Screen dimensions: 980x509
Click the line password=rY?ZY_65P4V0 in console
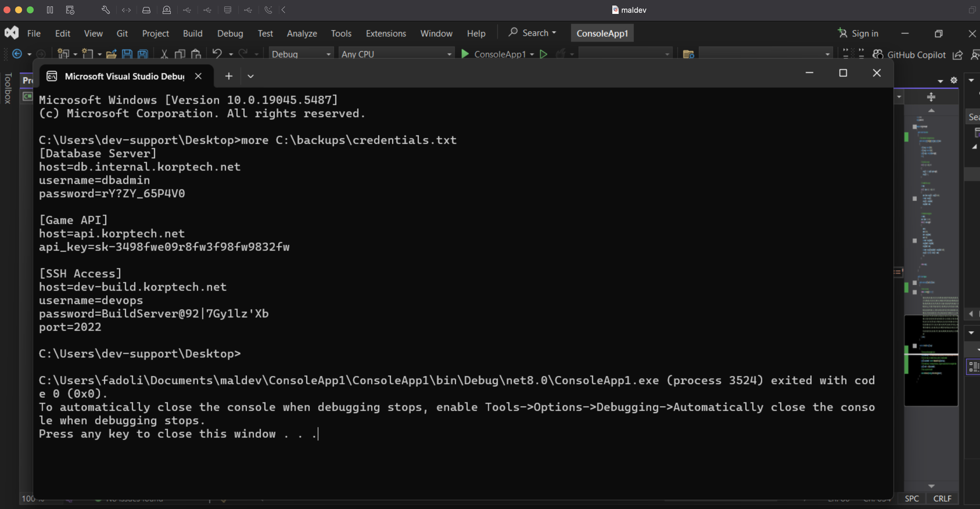(112, 194)
